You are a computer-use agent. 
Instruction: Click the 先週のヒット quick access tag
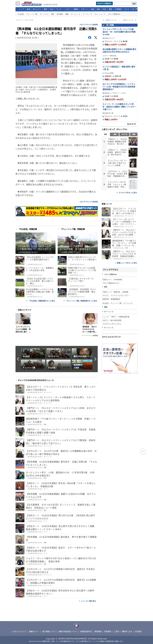(107, 279)
